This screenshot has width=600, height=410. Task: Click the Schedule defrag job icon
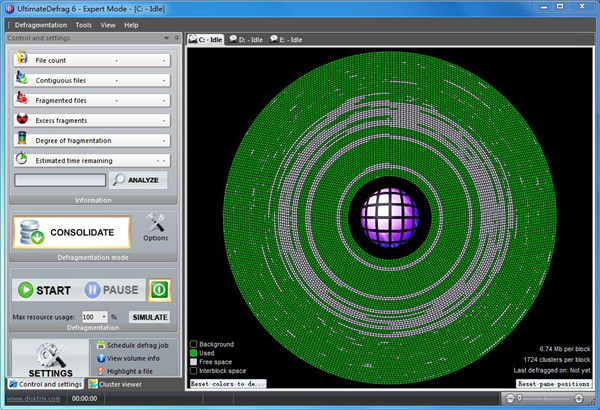tap(101, 343)
